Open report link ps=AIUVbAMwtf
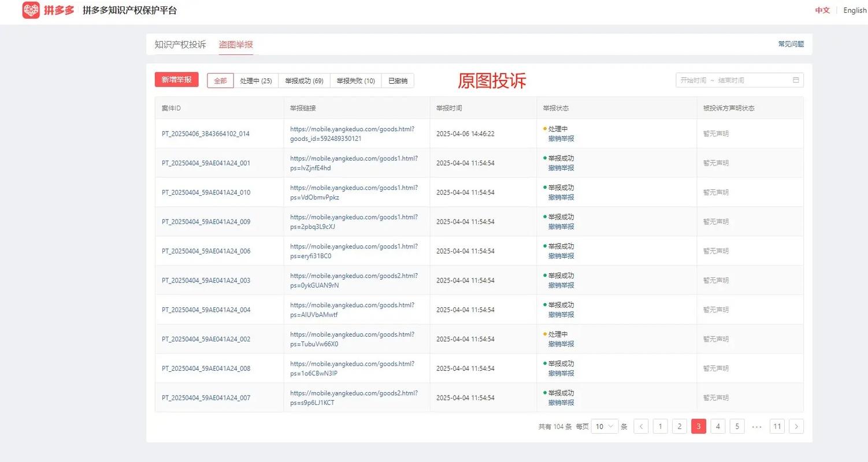 coord(353,310)
